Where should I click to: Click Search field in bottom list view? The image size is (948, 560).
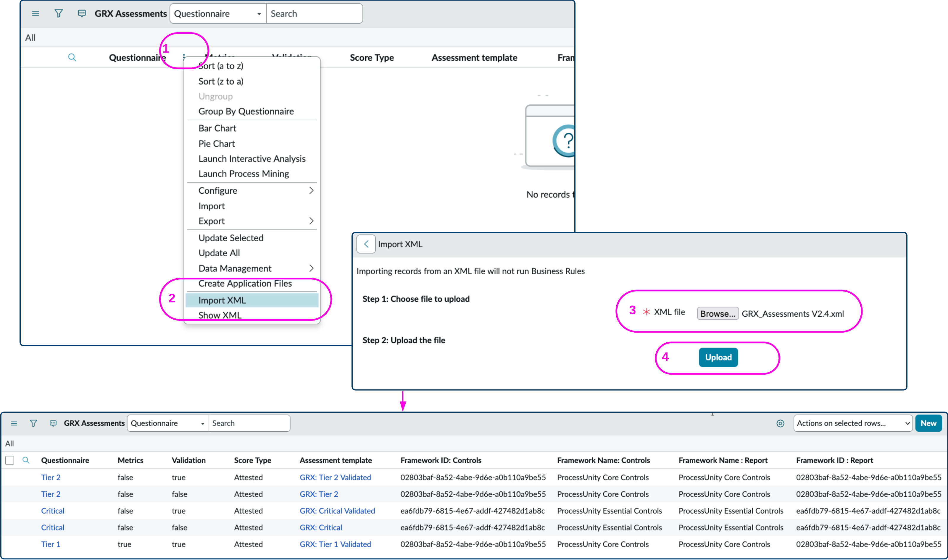[249, 423]
